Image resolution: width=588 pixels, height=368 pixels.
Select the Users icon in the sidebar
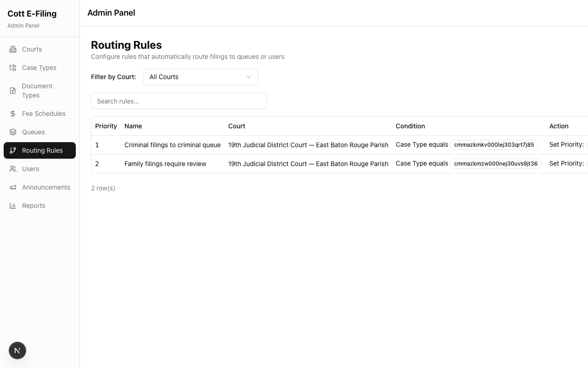point(13,169)
